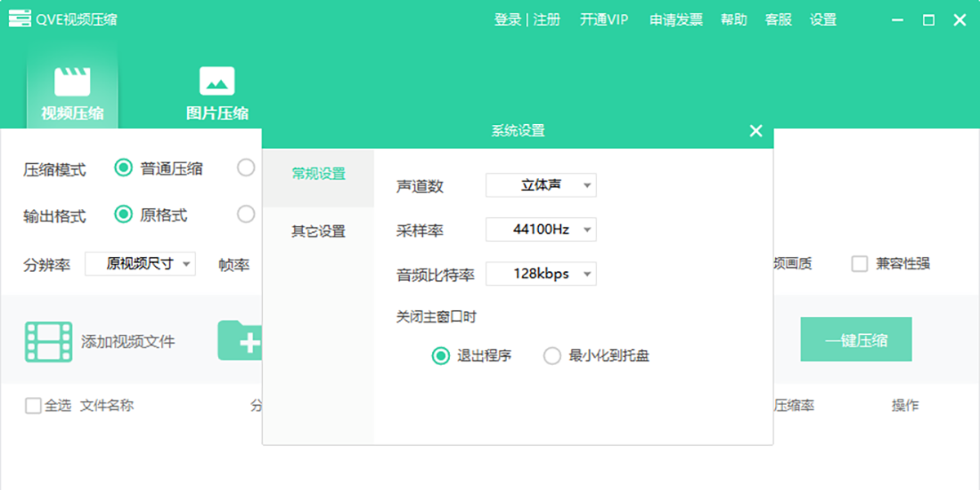Close the system settings dialog
Image resolution: width=980 pixels, height=490 pixels.
(x=755, y=131)
